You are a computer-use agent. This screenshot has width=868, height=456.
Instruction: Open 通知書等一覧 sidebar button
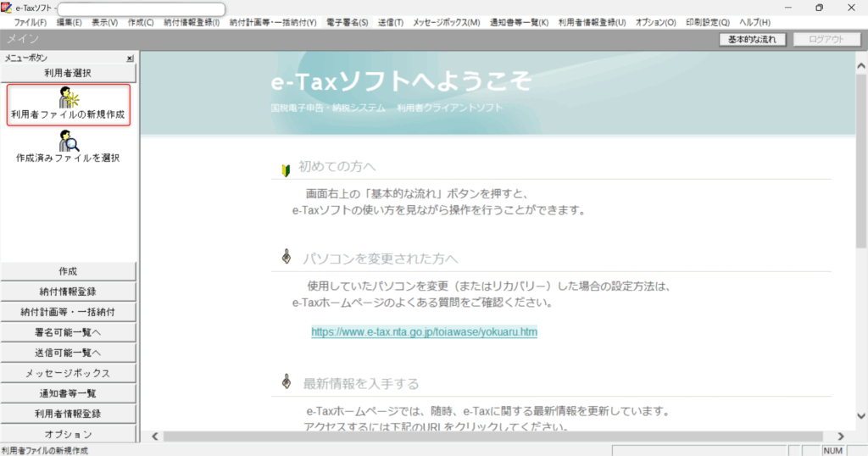pos(68,393)
